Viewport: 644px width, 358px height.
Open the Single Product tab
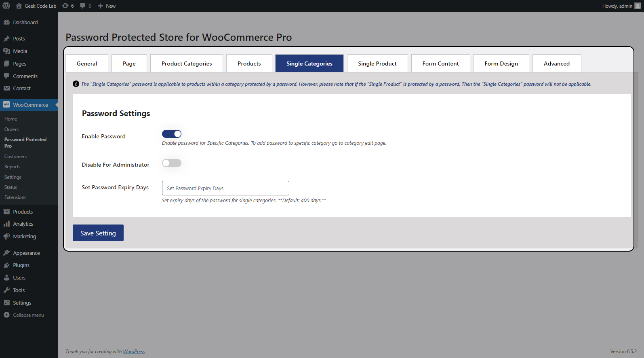[377, 64]
